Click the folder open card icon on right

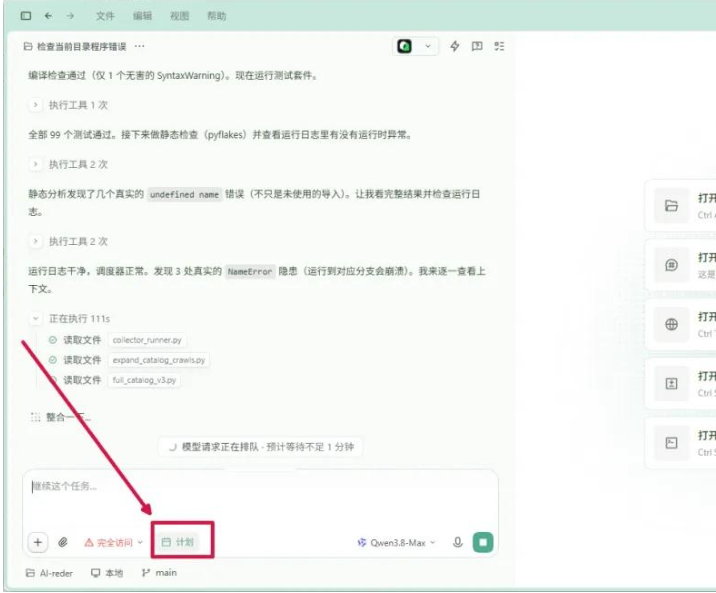point(671,206)
